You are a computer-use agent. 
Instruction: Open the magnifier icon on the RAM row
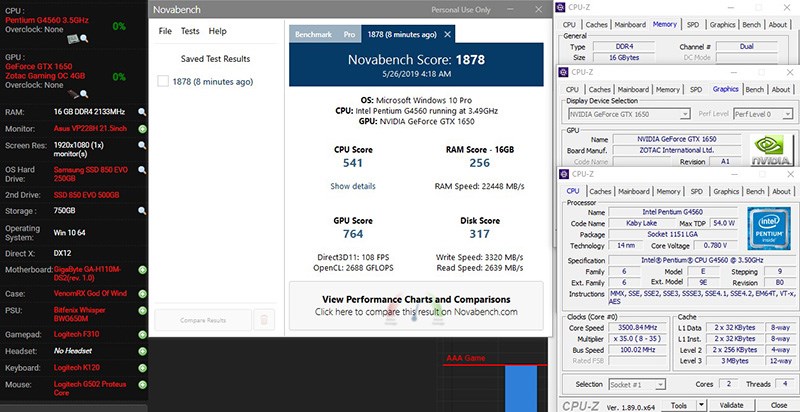coord(142,112)
